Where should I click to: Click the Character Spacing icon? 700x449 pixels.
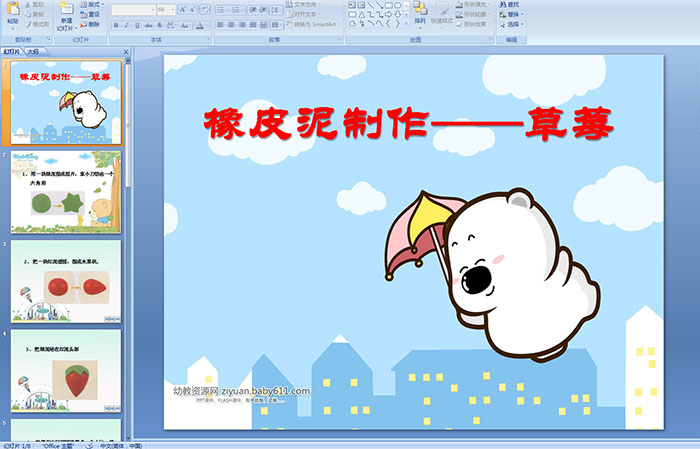(171, 25)
